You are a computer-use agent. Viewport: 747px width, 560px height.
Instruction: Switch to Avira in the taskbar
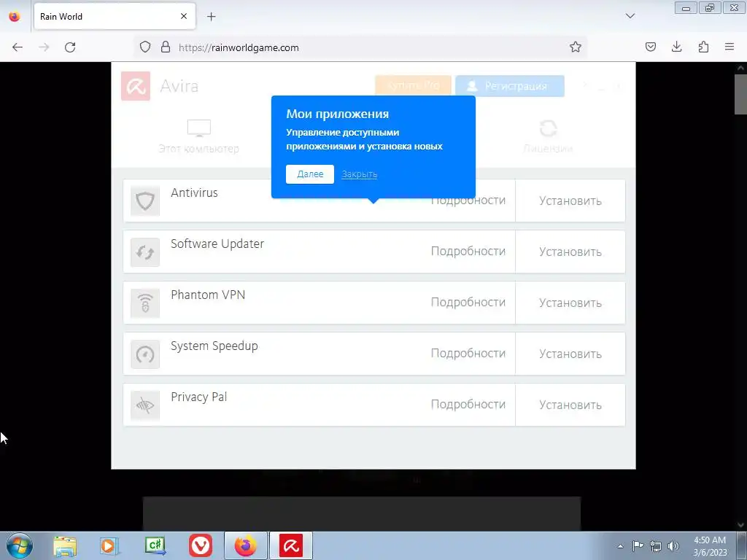click(x=291, y=545)
